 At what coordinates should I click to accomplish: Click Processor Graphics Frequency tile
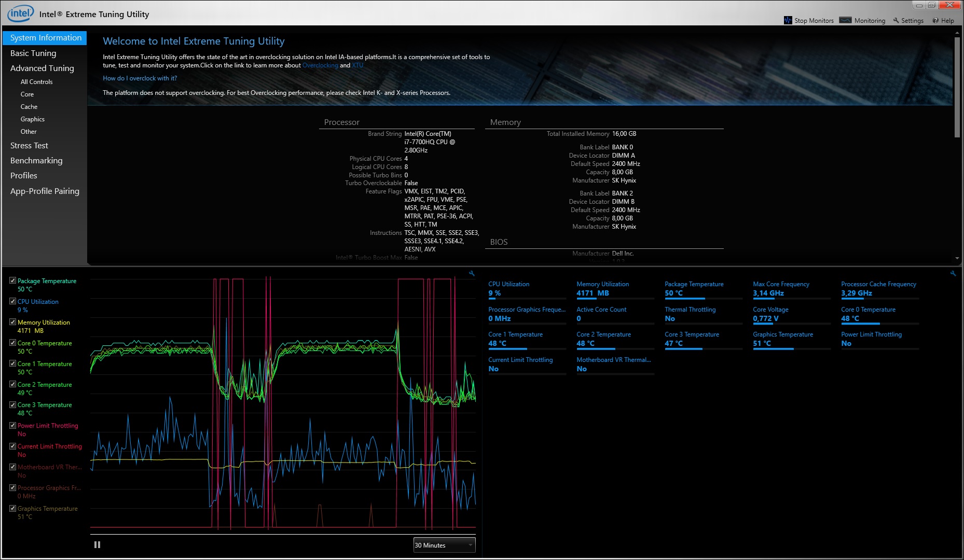pyautogui.click(x=527, y=314)
